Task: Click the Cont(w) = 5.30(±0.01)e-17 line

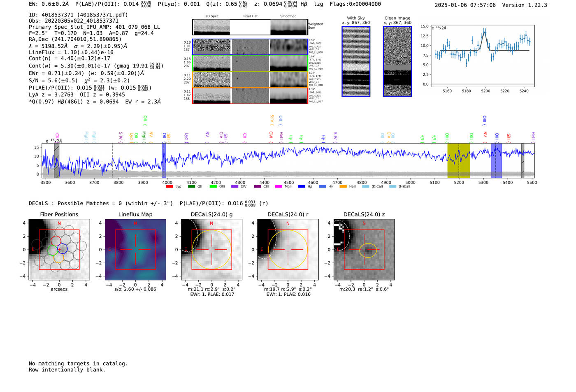Action: point(96,65)
